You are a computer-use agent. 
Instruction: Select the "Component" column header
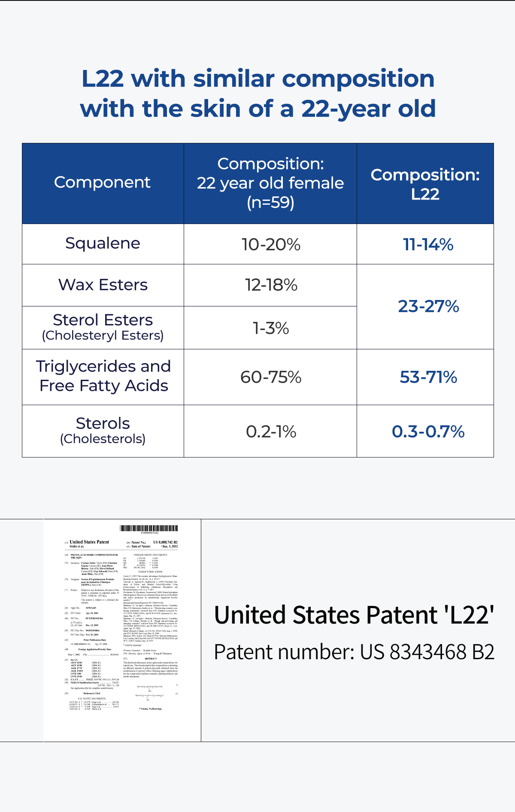[x=102, y=183]
